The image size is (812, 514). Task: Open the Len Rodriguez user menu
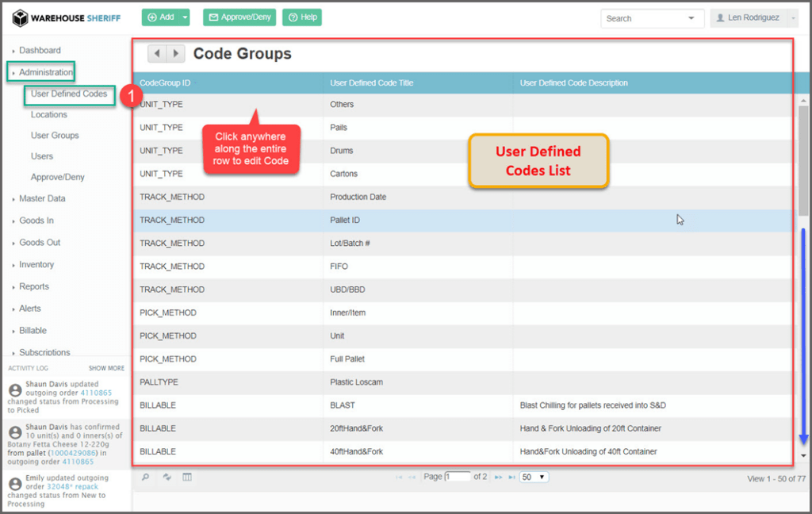(753, 17)
